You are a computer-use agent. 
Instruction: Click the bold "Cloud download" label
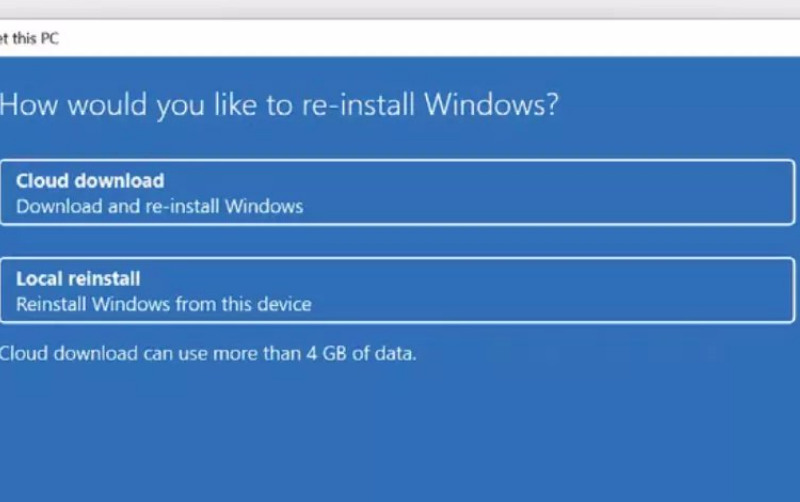[90, 181]
